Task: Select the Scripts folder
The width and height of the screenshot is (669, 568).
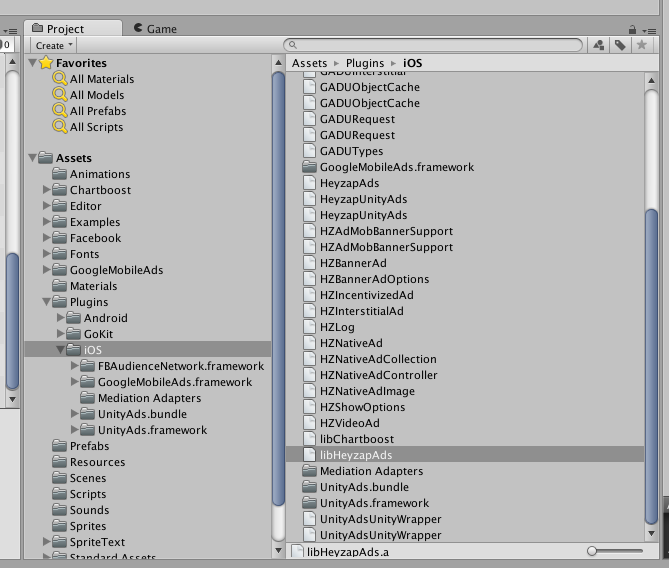Action: (88, 494)
